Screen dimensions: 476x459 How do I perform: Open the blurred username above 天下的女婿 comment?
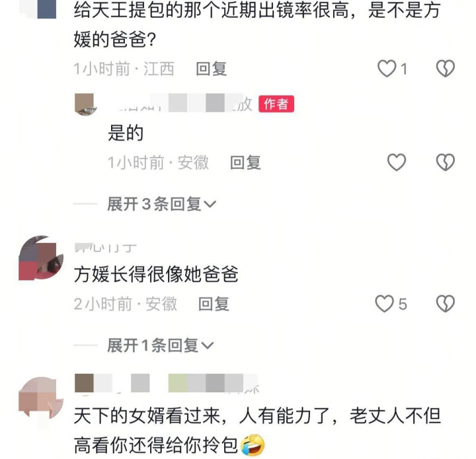coord(167,384)
